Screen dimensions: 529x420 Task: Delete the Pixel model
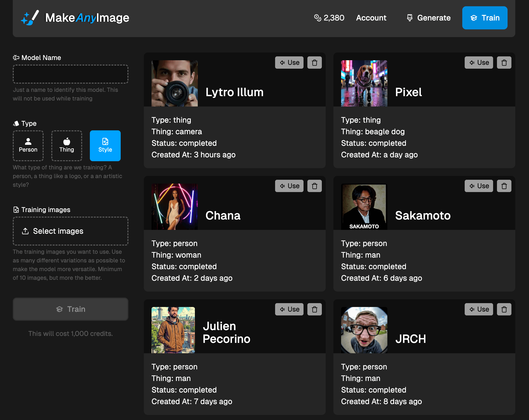pos(504,63)
